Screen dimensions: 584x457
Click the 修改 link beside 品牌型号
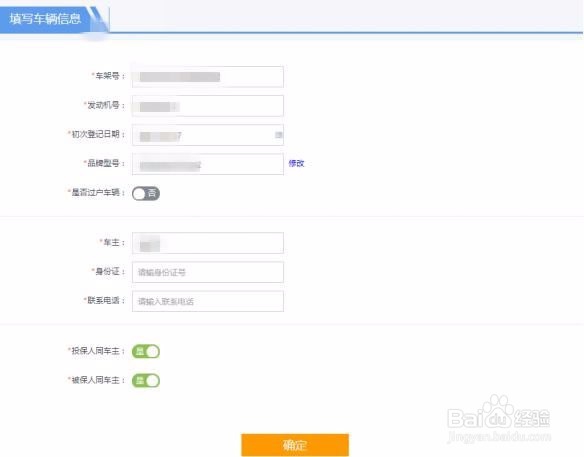coord(296,163)
